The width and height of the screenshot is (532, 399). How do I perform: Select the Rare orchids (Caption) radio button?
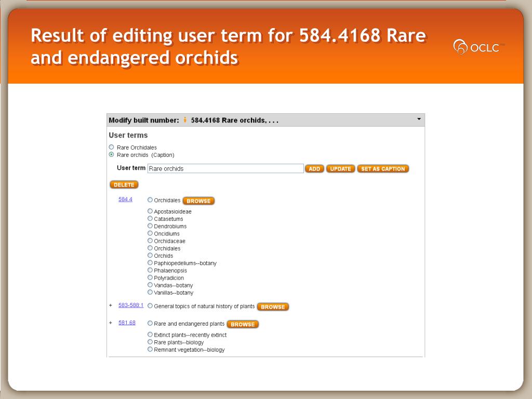click(111, 155)
